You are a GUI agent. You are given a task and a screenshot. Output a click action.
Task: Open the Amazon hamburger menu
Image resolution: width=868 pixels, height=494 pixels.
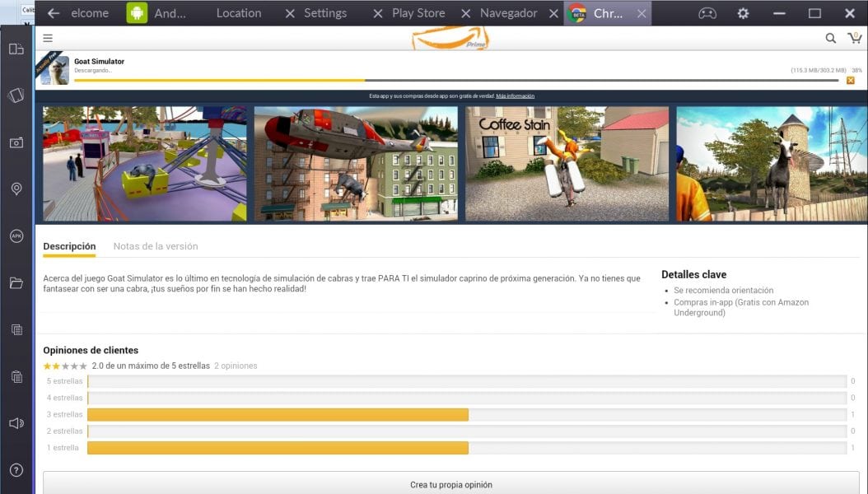point(48,38)
